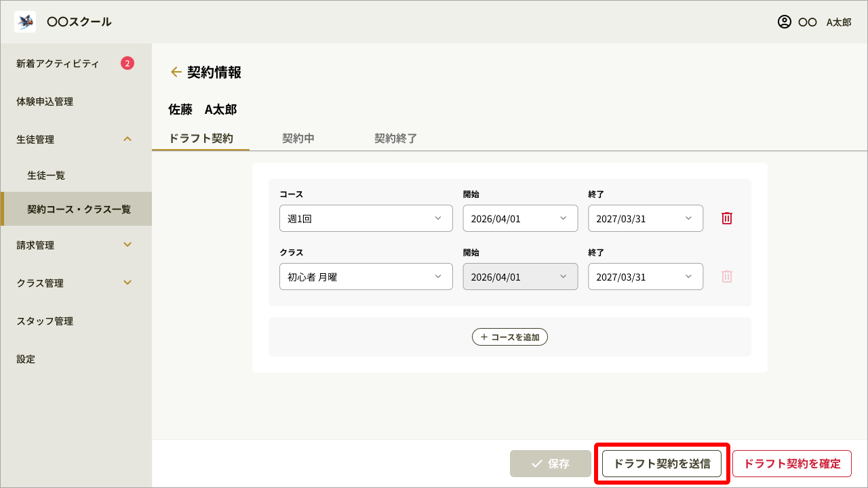The width and height of the screenshot is (868, 488).
Task: Click the school logo icon top left
Action: pos(24,21)
